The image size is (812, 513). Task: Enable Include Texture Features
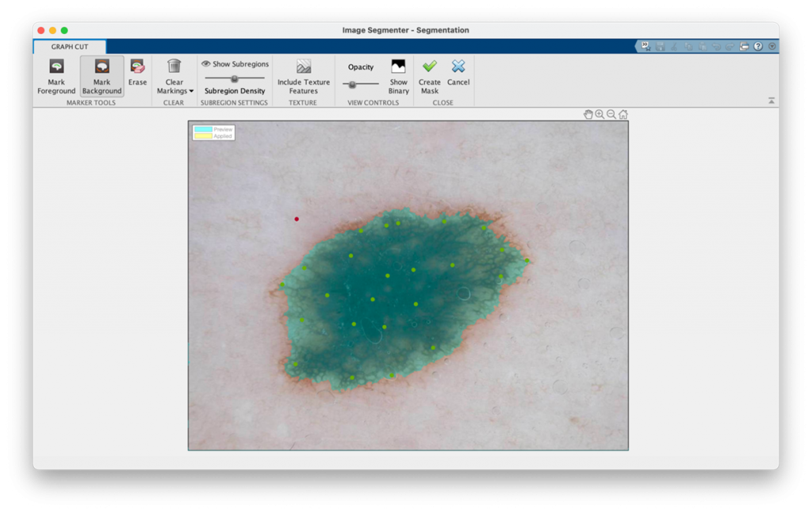pos(303,75)
